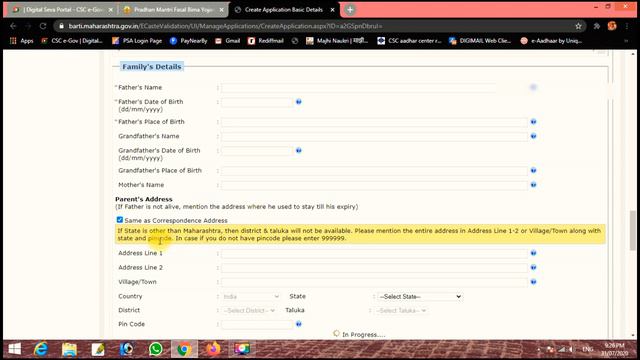640x360 pixels.
Task: Open e-Aadhaar by Uniq bookmark
Action: 551,40
